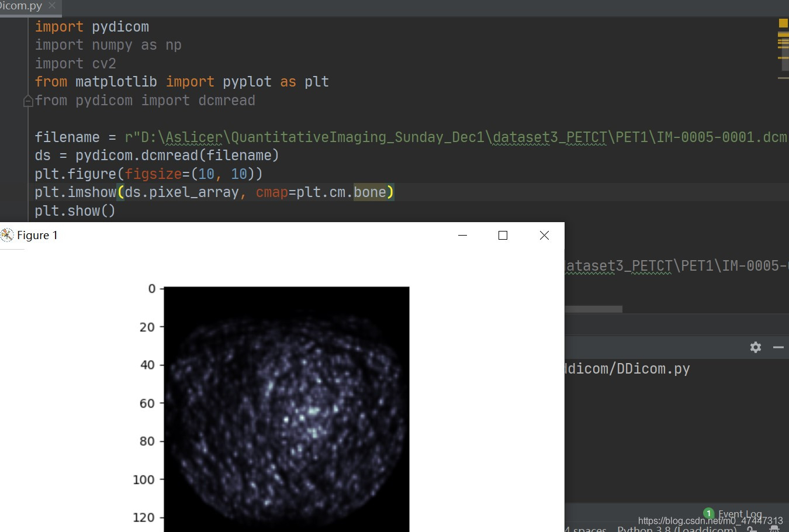
Task: Click the green Event Log notification badge
Action: 708,513
